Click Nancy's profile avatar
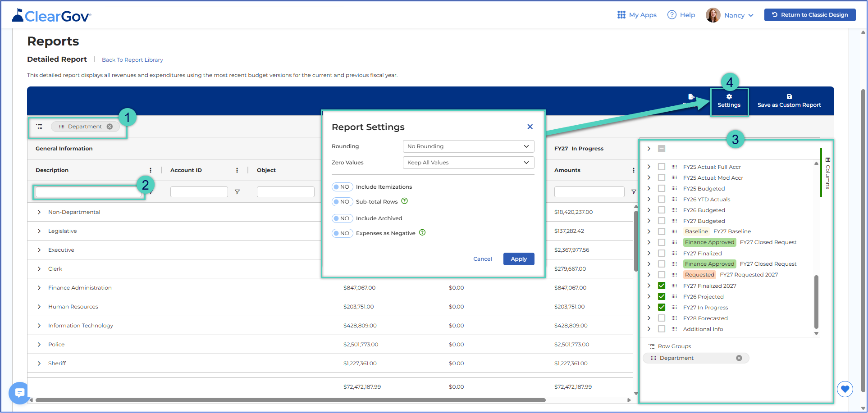Viewport: 868px width, 413px height. [713, 15]
